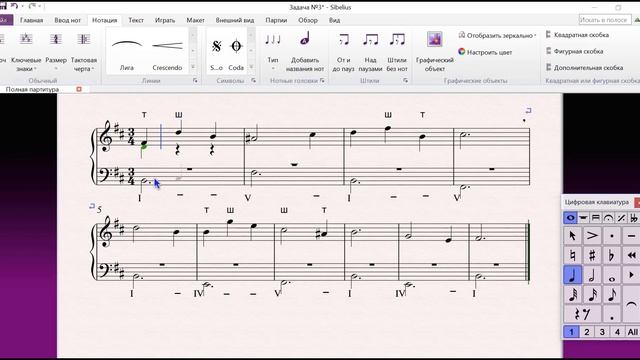Select the 32nd note on keypad
The image size is (640, 360).
[572, 294]
